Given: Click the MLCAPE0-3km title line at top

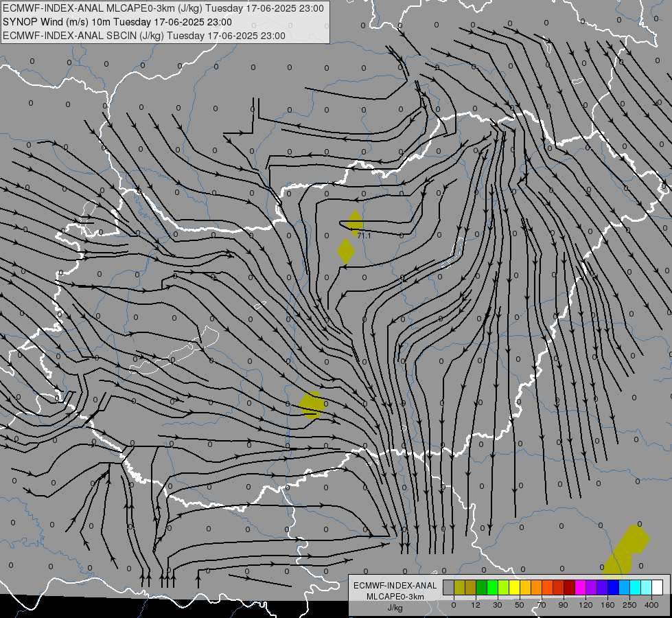Looking at the screenshot, I should [163, 8].
